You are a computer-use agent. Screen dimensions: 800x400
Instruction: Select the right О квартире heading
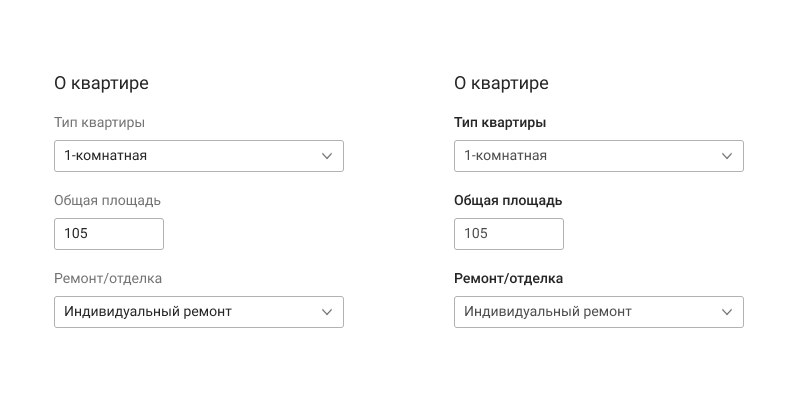502,83
